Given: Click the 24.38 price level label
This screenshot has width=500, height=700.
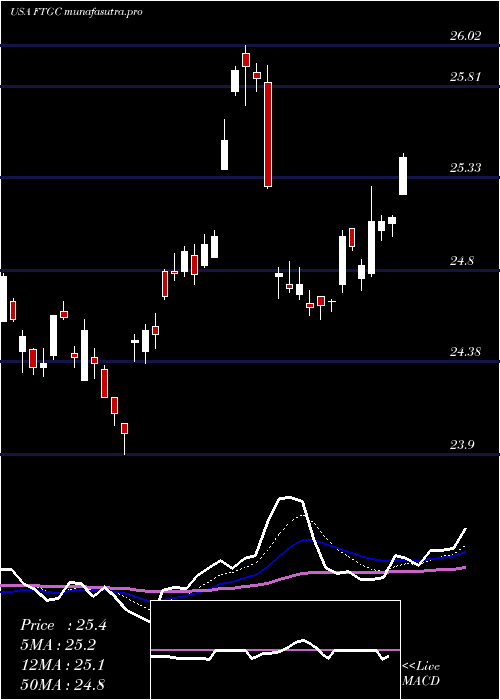Looking at the screenshot, I should [x=466, y=352].
